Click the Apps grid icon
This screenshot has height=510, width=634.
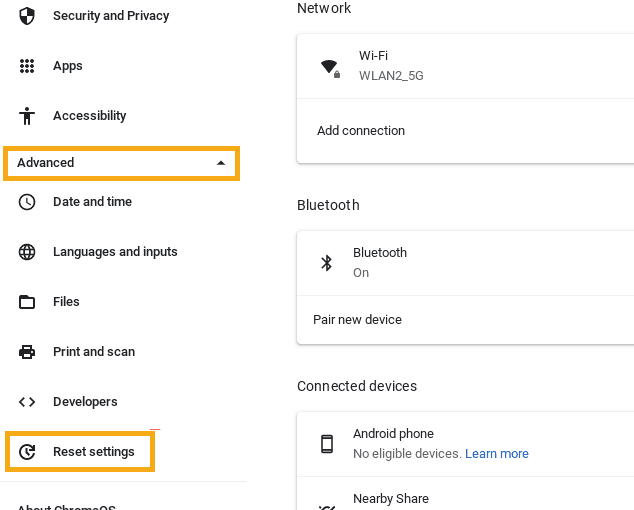[x=27, y=66]
